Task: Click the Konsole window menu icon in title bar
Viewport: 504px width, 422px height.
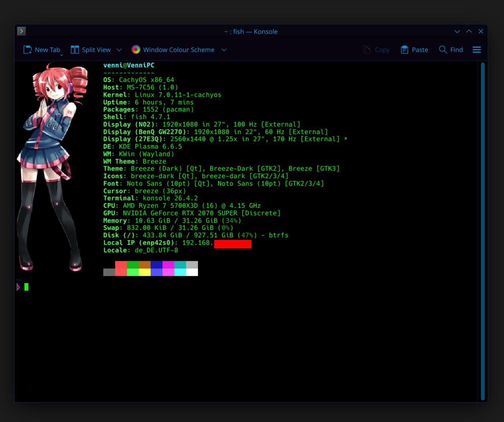Action: point(22,31)
